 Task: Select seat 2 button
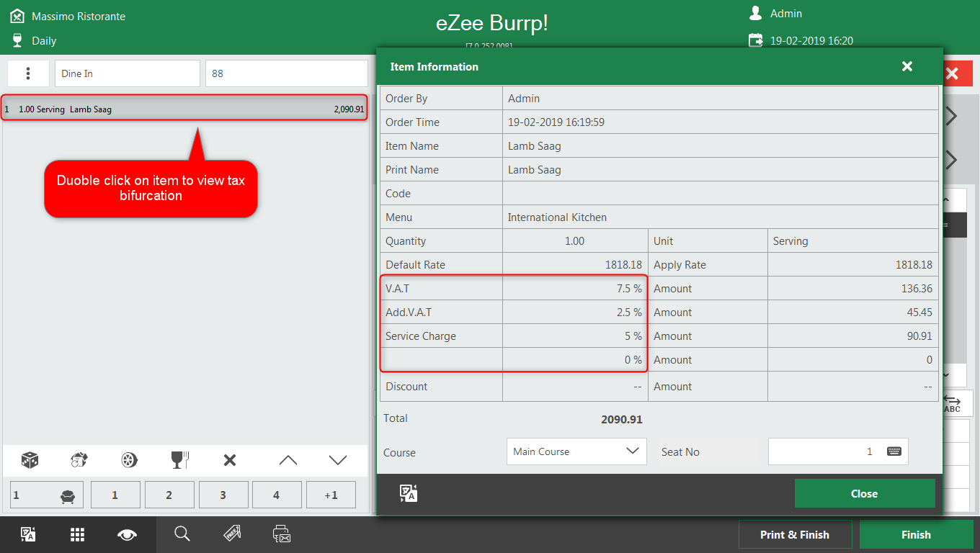point(169,495)
